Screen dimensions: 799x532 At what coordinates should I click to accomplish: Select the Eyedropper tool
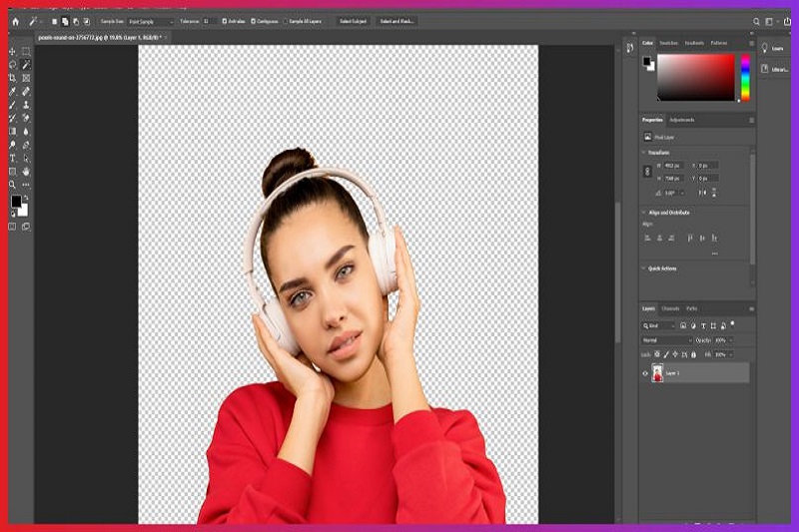[x=12, y=91]
